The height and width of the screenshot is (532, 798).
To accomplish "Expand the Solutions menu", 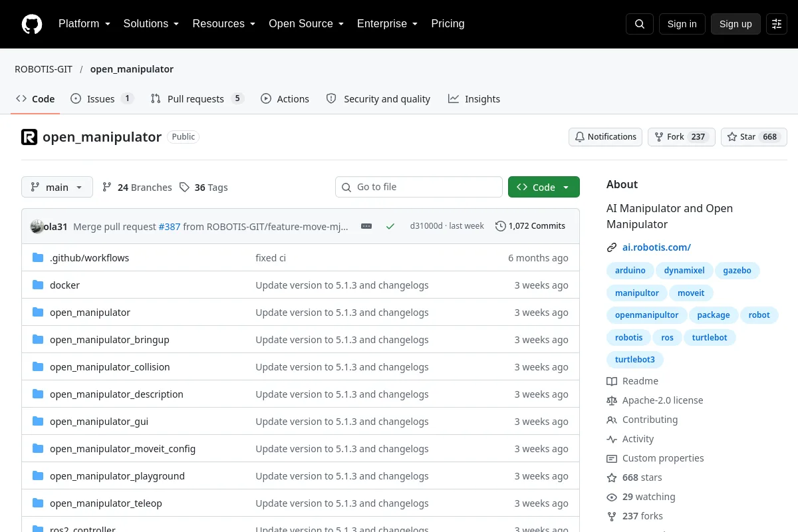I will point(151,24).
